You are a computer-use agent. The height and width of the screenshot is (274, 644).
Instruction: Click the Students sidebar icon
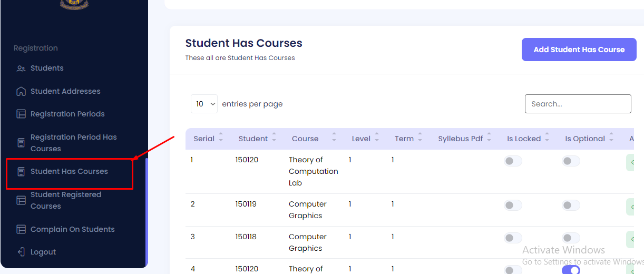pos(21,68)
